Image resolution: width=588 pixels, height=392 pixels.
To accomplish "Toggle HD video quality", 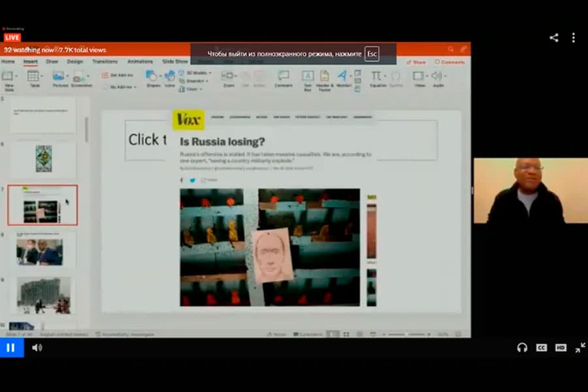I will [x=561, y=348].
